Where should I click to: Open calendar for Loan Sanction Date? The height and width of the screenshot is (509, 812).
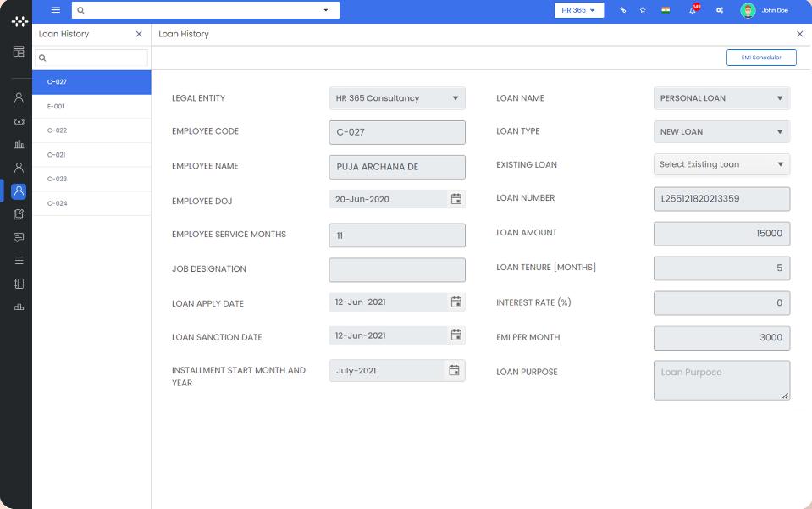456,335
